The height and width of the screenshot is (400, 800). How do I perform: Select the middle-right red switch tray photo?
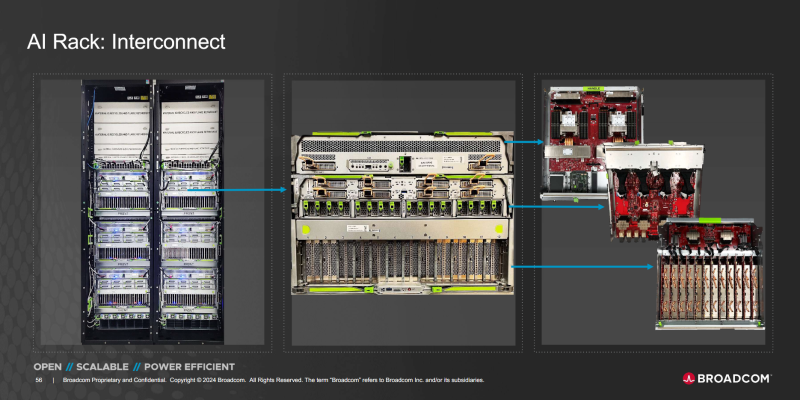pos(648,190)
